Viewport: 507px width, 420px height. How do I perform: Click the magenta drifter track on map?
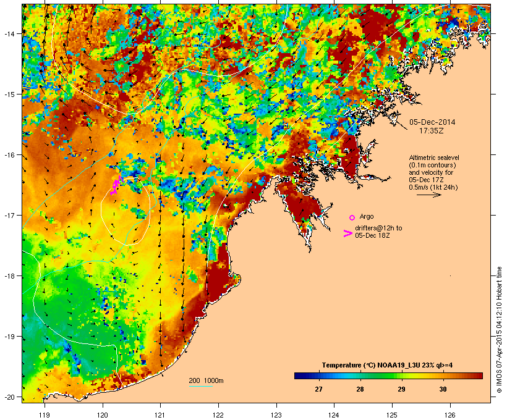click(116, 186)
